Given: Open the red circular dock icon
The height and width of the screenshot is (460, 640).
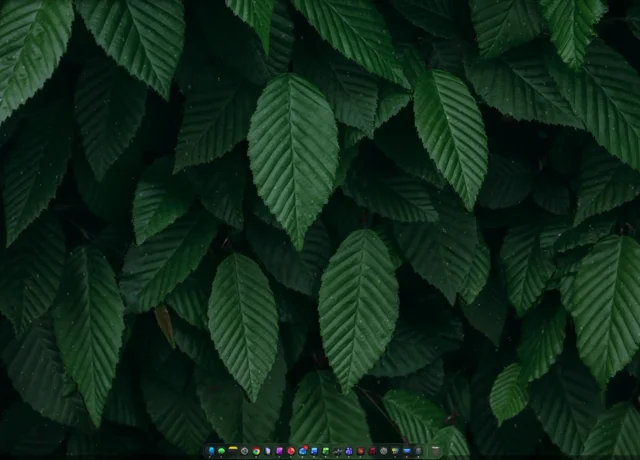Looking at the screenshot, I should coord(291,451).
